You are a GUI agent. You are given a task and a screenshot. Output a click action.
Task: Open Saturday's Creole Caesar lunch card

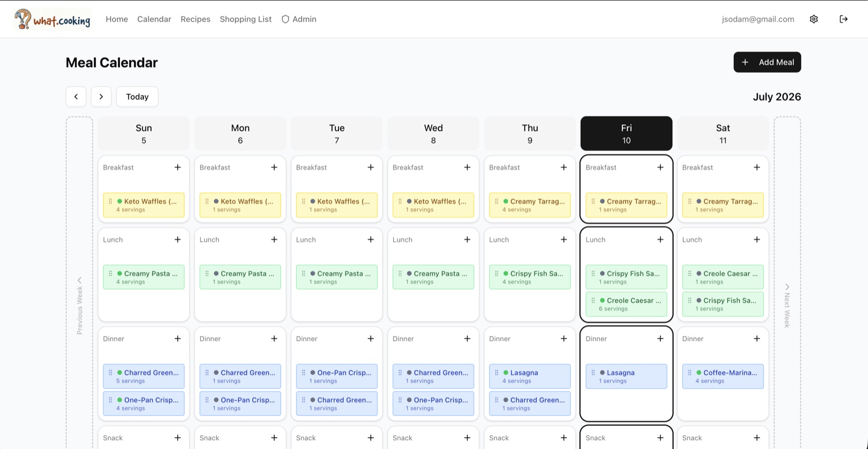pyautogui.click(x=723, y=277)
